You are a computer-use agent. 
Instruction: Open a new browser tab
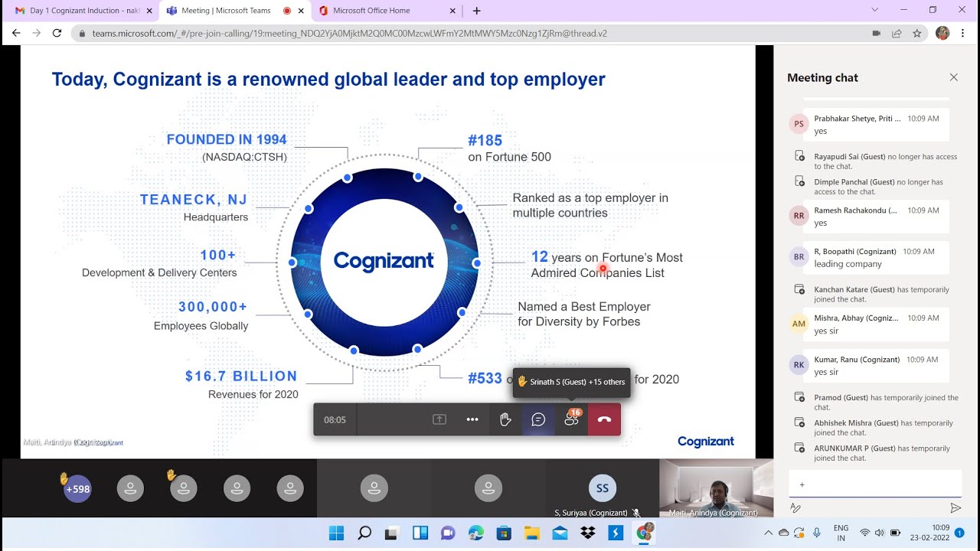click(476, 11)
